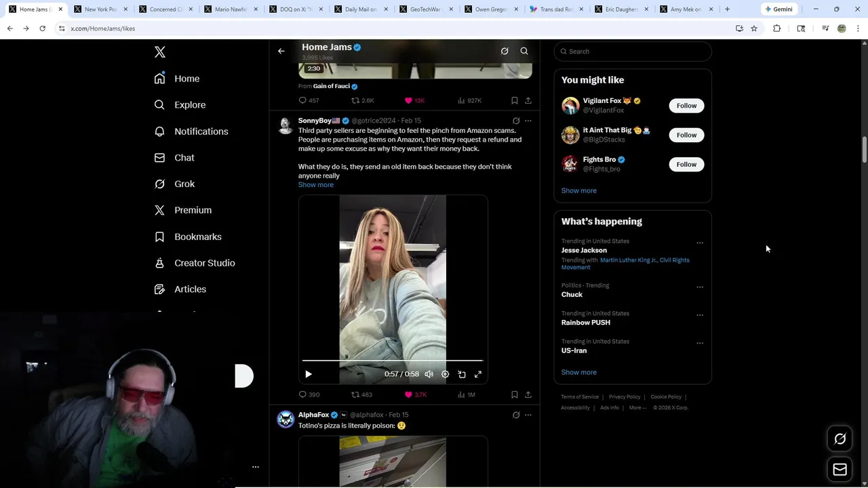Image resolution: width=868 pixels, height=488 pixels.
Task: Open US-Iran trending topic
Action: (x=574, y=350)
